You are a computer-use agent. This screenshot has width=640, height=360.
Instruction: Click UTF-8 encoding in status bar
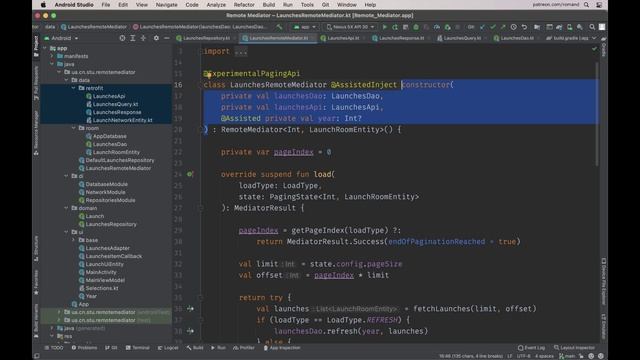pos(524,356)
